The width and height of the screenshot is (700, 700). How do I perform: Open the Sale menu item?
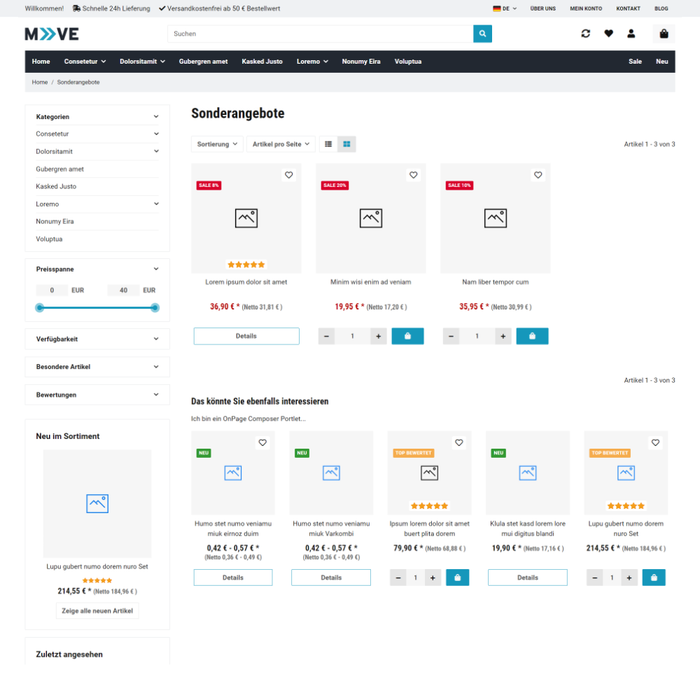coord(635,61)
